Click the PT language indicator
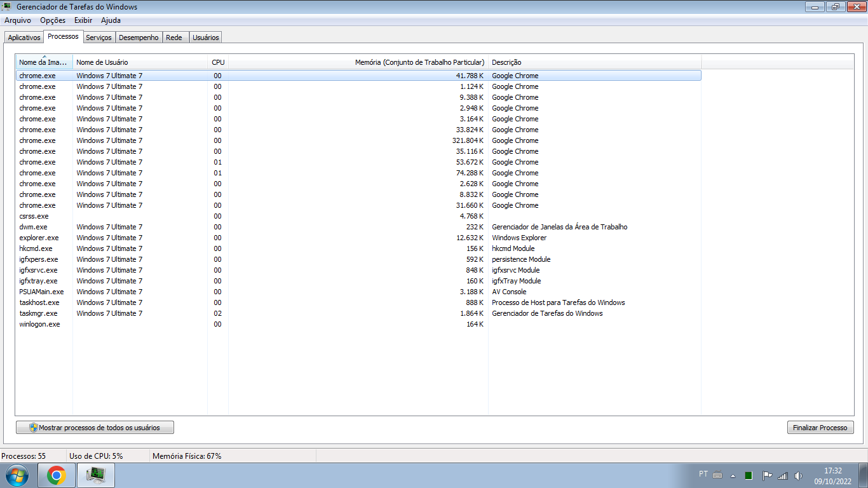 [x=703, y=474]
